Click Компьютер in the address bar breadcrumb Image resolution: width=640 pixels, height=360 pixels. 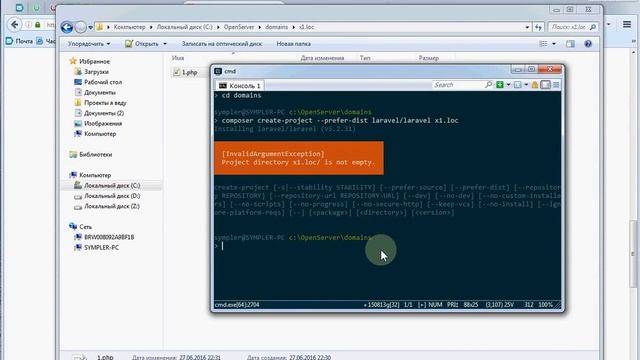tap(129, 27)
